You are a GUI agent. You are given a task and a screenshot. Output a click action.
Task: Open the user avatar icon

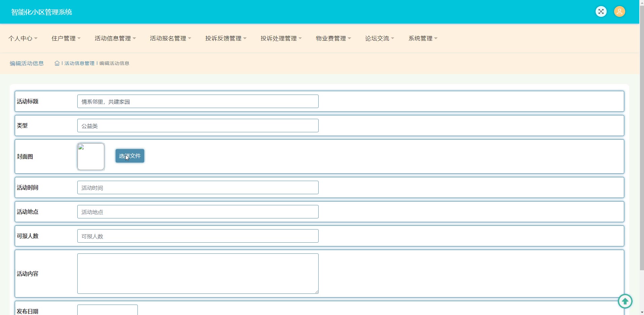tap(619, 12)
